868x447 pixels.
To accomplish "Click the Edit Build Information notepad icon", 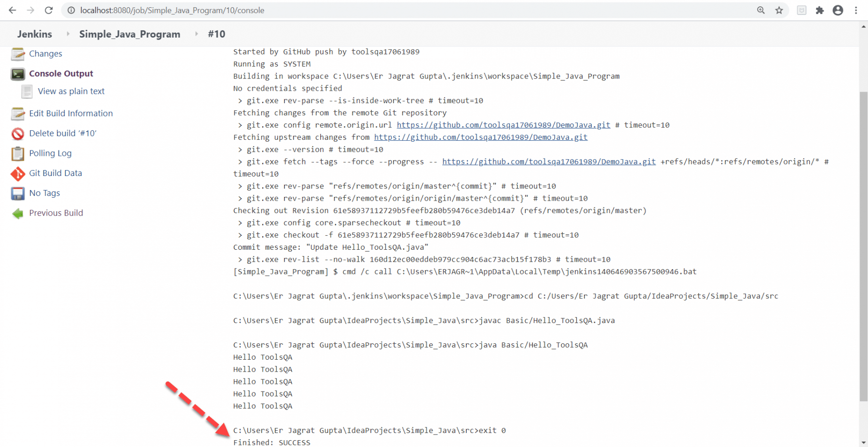I will click(x=18, y=113).
